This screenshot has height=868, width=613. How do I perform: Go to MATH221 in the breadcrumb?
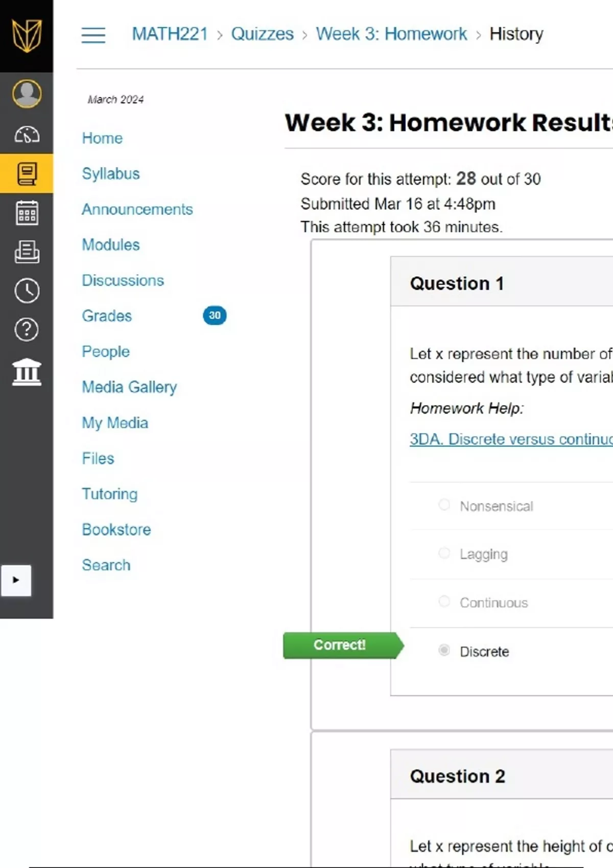coord(170,34)
